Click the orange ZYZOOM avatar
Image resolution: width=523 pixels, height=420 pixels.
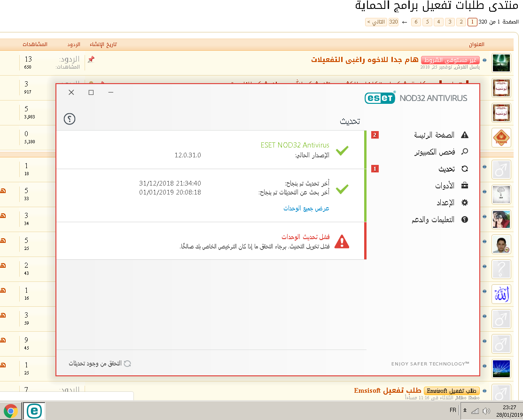coord(501,138)
